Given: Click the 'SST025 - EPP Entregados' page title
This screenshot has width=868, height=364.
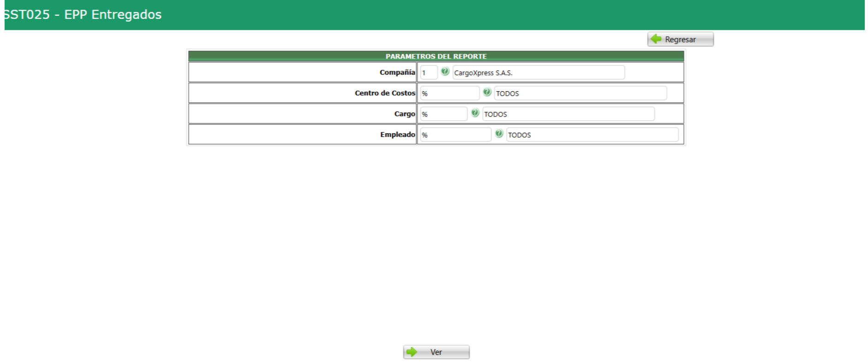Looking at the screenshot, I should (83, 15).
